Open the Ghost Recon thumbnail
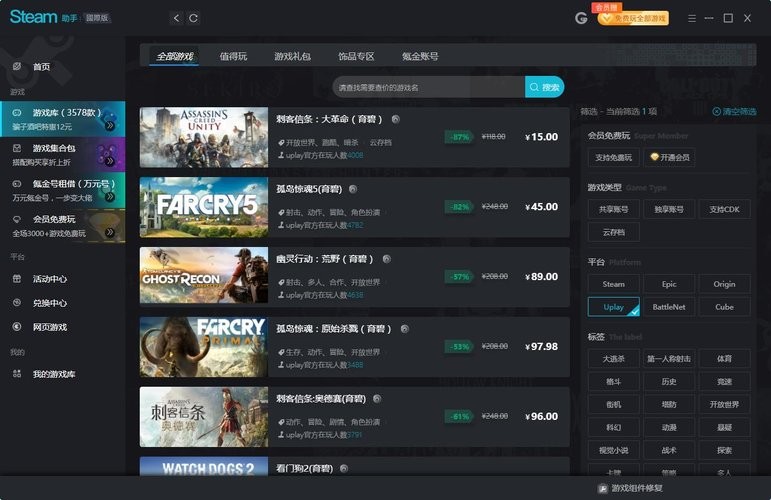771x500 pixels. (x=204, y=277)
